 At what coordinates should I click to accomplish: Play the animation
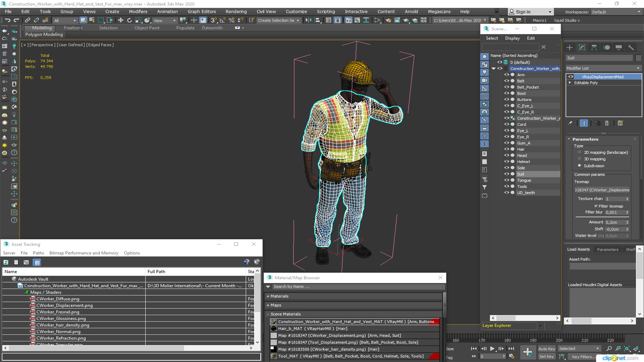tap(492, 349)
